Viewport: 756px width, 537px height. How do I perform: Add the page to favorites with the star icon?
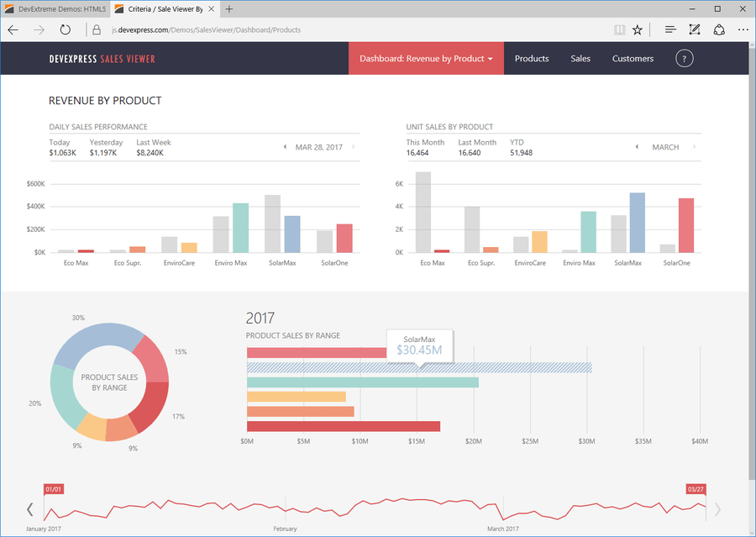point(638,29)
